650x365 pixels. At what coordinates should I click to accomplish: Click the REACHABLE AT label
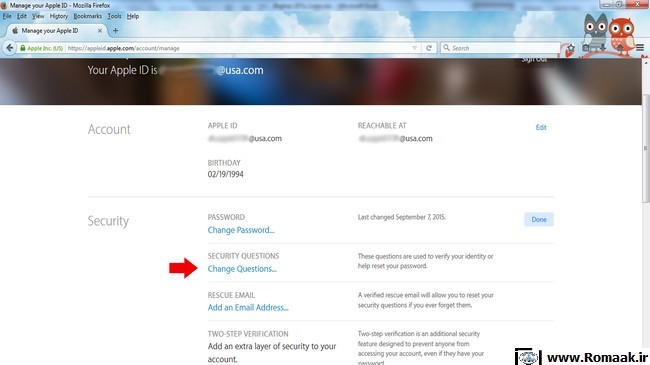(x=382, y=125)
